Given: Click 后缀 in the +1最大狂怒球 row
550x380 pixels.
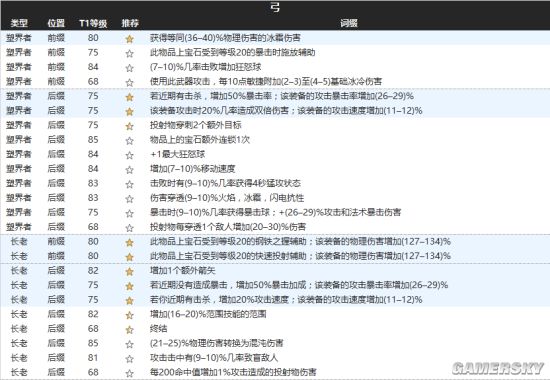Looking at the screenshot, I should tap(56, 154).
